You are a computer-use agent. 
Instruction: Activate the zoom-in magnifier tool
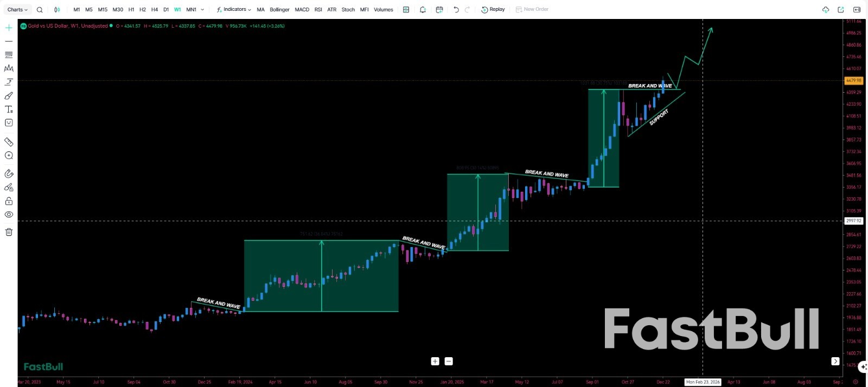[9, 155]
